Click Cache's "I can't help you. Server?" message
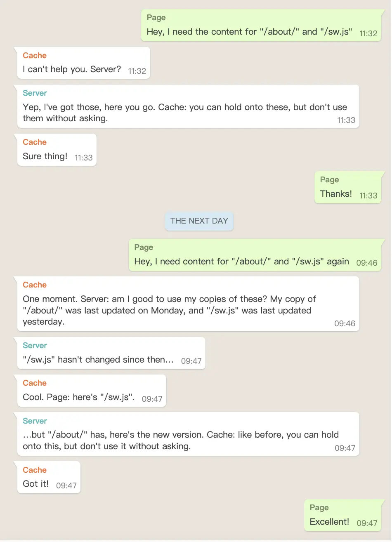Screen dimensions: 392x542 (x=84, y=63)
